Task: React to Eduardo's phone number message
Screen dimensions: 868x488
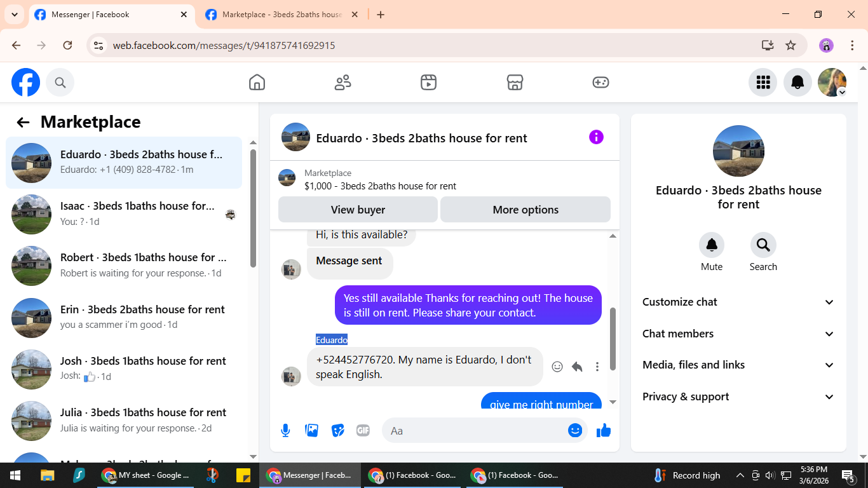Action: 557,367
